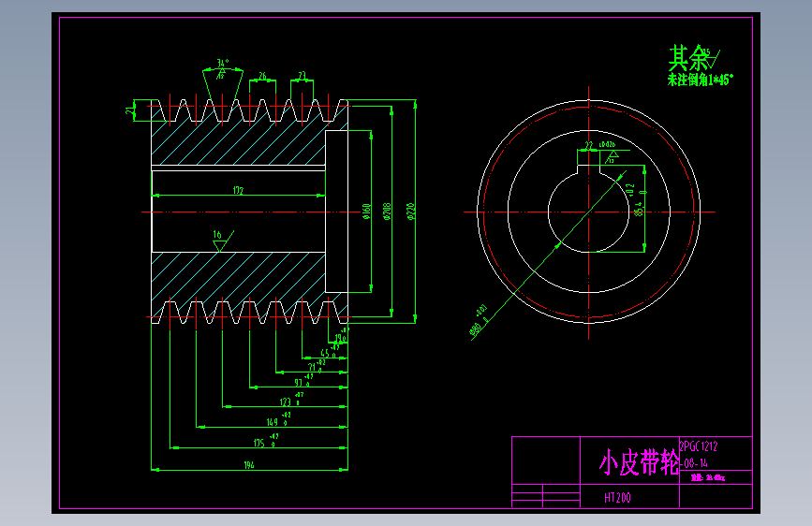Click the '123' length dimension
Image resolution: width=812 pixels, height=526 pixels.
coord(286,402)
